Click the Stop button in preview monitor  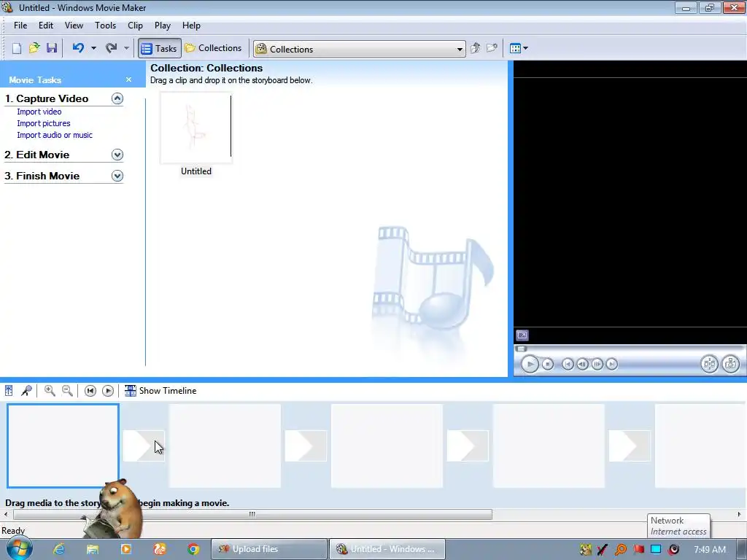[x=548, y=365]
